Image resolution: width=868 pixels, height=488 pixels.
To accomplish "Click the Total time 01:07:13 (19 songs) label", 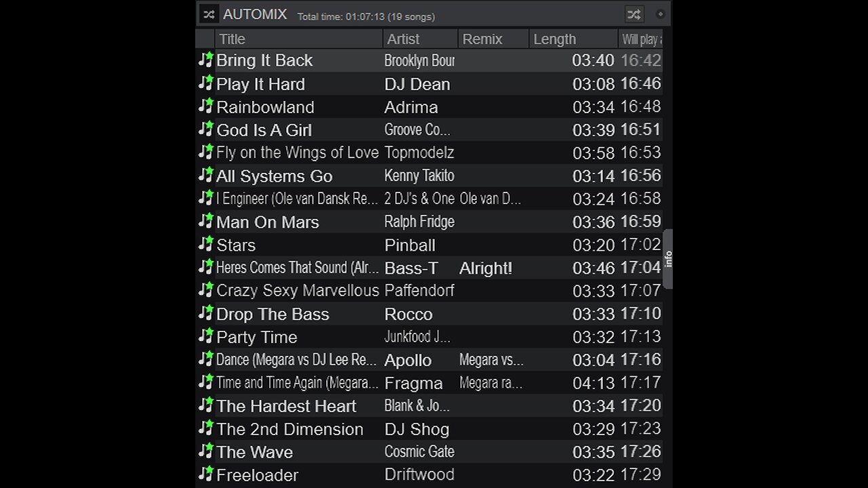I will [366, 16].
